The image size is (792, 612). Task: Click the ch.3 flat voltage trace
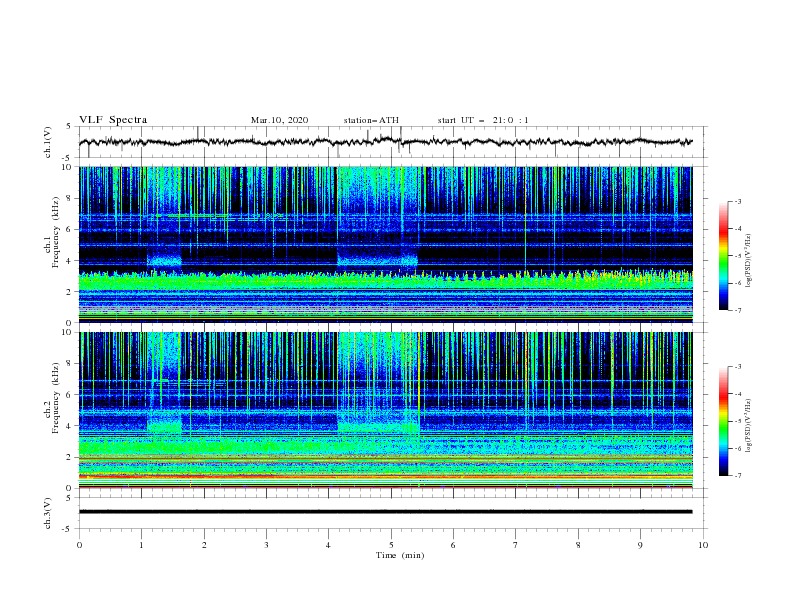pos(385,512)
